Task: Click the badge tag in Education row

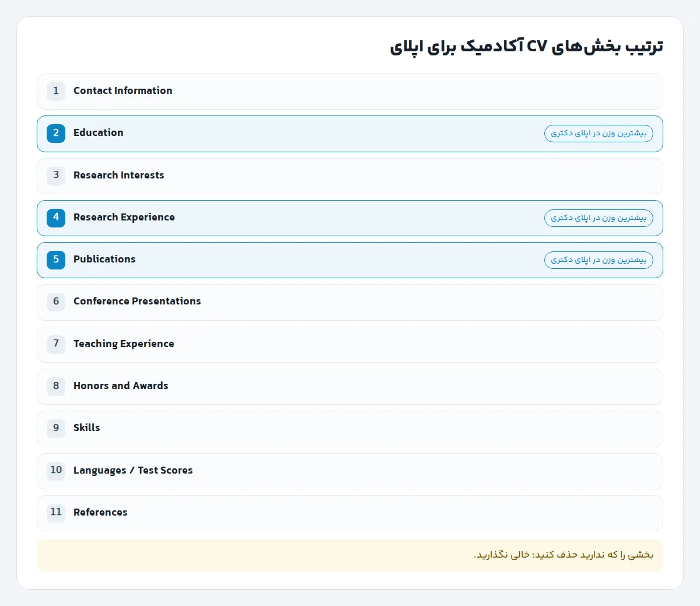Action: click(x=598, y=134)
